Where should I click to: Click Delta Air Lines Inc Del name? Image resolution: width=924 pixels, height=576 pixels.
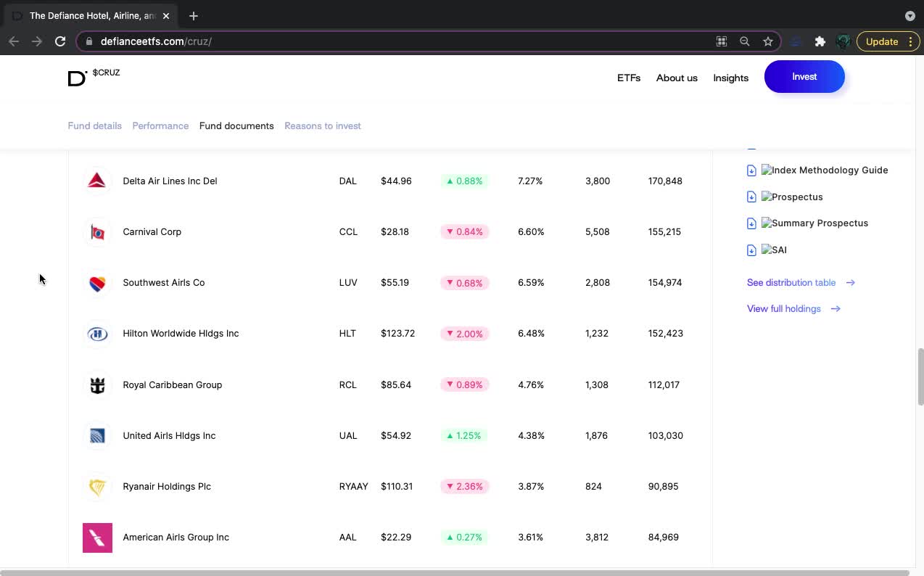tap(170, 181)
